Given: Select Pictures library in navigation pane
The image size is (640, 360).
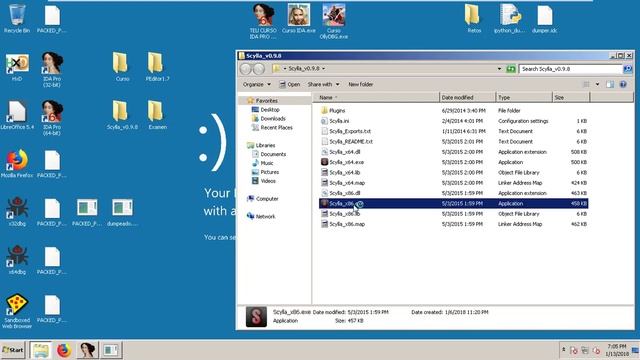Looking at the screenshot, I should pos(269,172).
